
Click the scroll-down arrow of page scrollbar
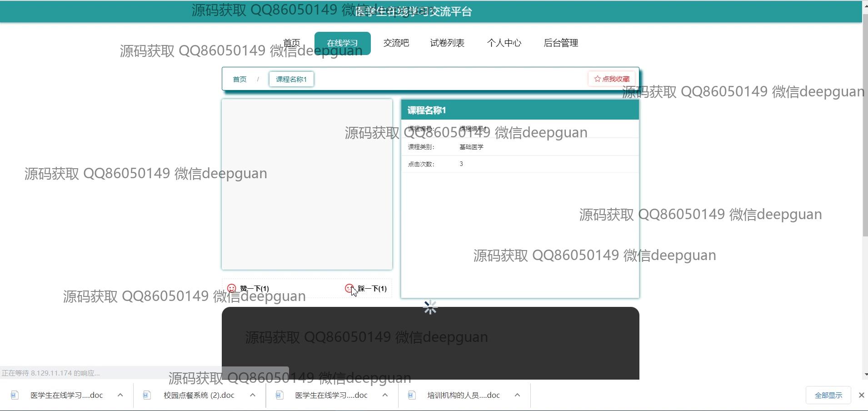[x=865, y=374]
